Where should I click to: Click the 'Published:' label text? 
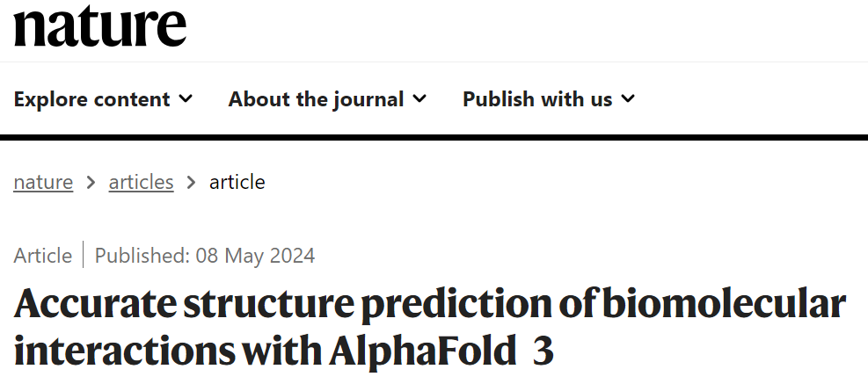coord(142,256)
